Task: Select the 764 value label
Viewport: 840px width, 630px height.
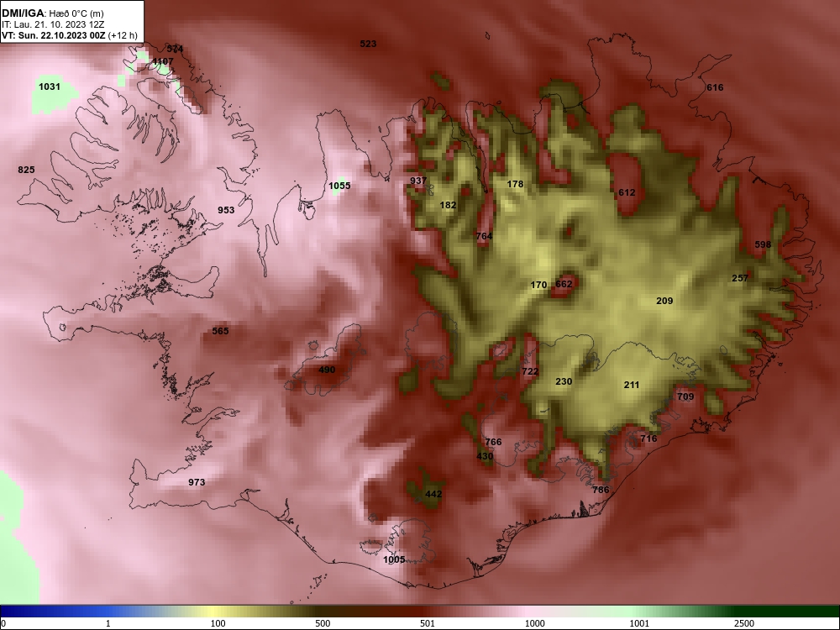Action: pos(484,236)
